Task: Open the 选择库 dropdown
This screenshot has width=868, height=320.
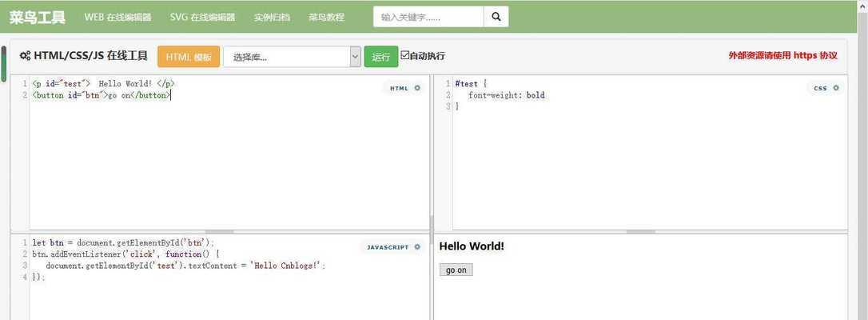Action: 292,57
